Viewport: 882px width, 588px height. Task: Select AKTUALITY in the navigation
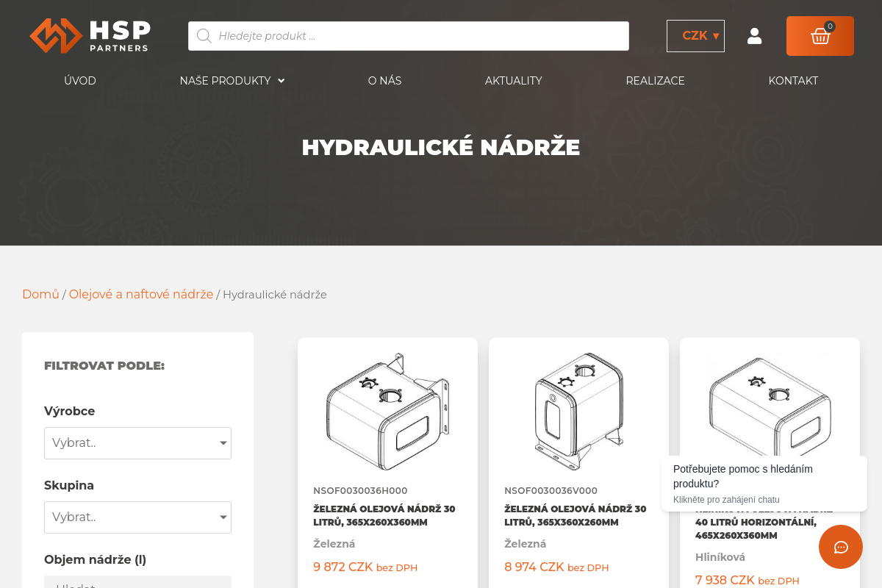tap(513, 81)
